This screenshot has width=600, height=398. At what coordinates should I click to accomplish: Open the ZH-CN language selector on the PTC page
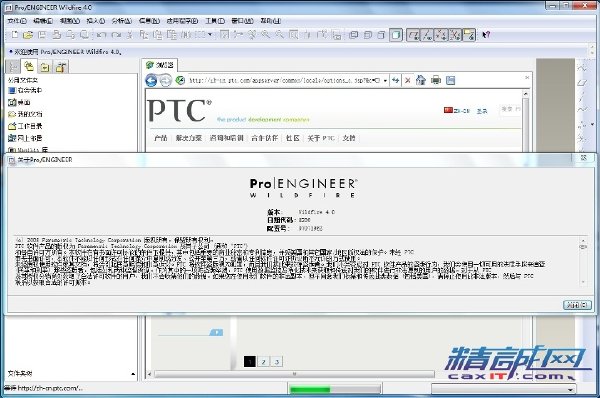[x=457, y=110]
